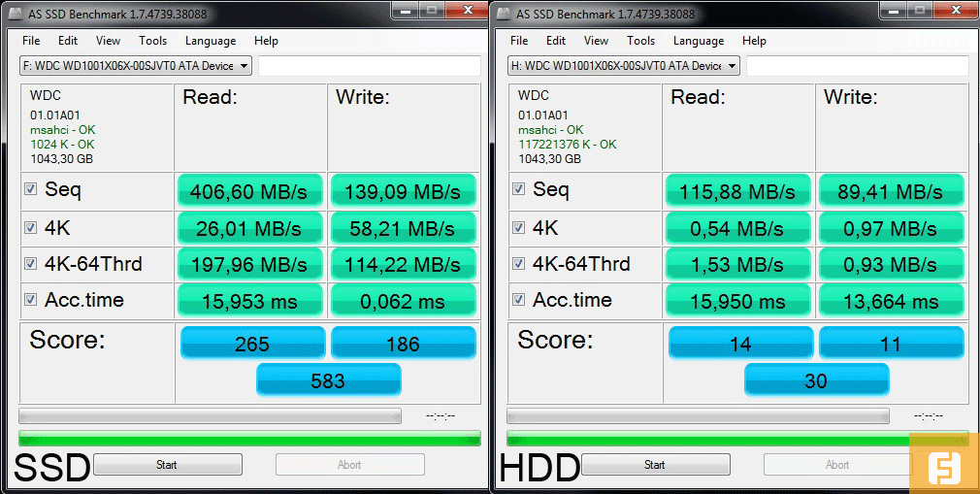The image size is (980, 494).
Task: Click Start button in the right HDD window
Action: (x=656, y=465)
